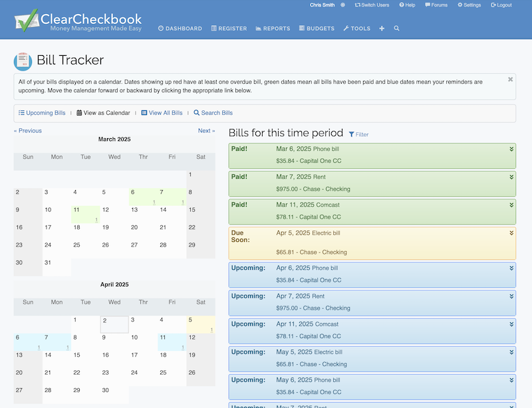Screen dimensions: 532x408
Task: Open the search magnifier in the navbar
Action: 397,29
